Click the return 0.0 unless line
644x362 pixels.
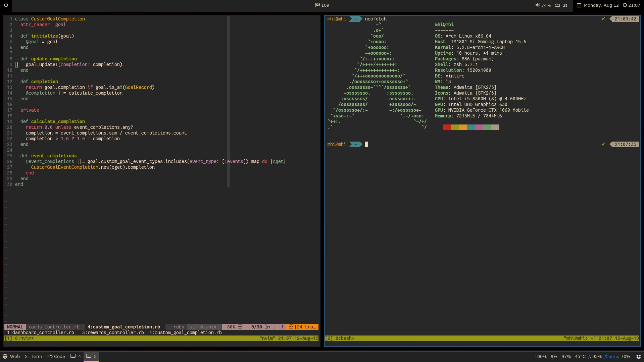point(79,127)
